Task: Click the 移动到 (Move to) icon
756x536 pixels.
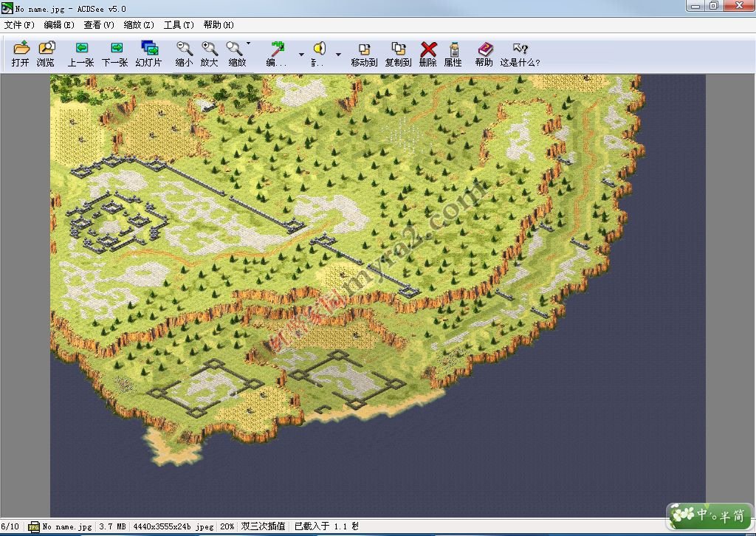Action: 364,48
